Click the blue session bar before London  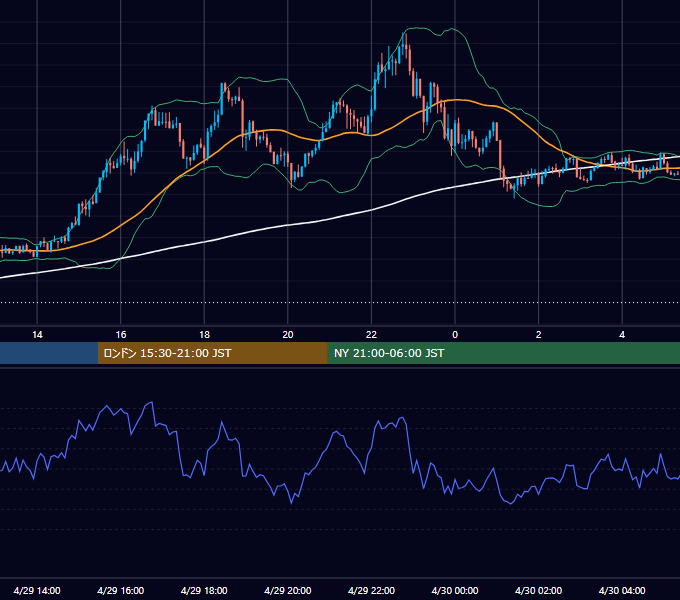pos(49,353)
